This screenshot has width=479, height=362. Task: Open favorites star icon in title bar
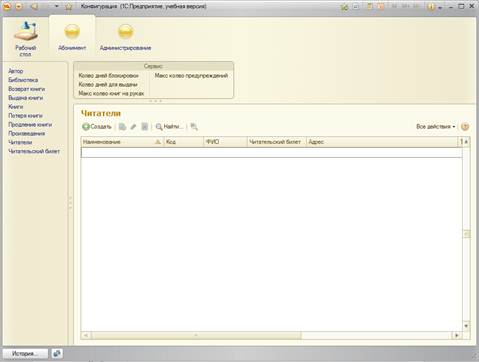tap(68, 6)
